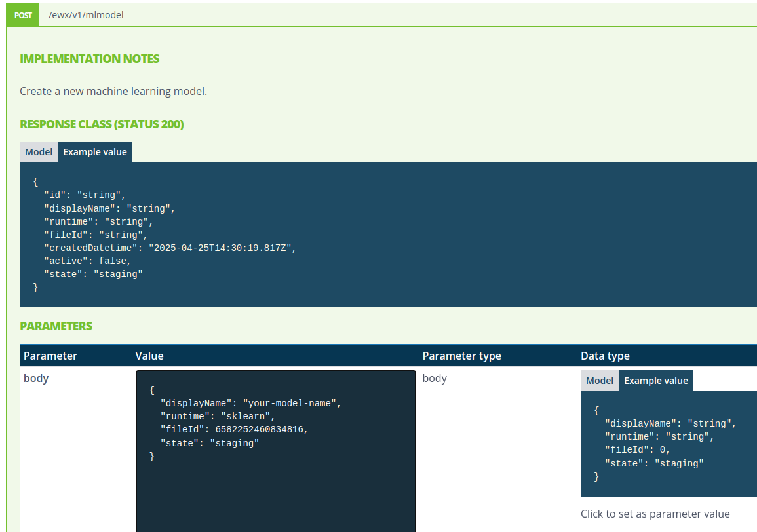Click the Parameters section heading

(x=56, y=326)
